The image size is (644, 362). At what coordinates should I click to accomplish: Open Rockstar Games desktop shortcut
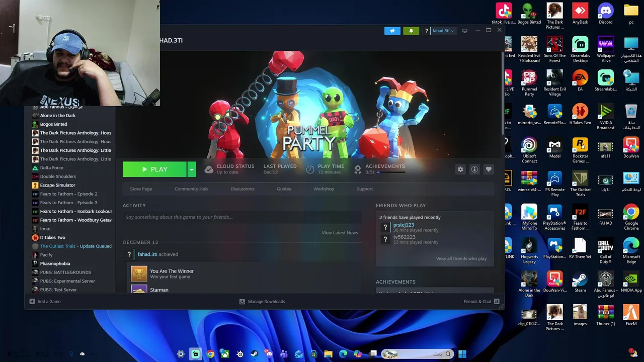coord(580,150)
